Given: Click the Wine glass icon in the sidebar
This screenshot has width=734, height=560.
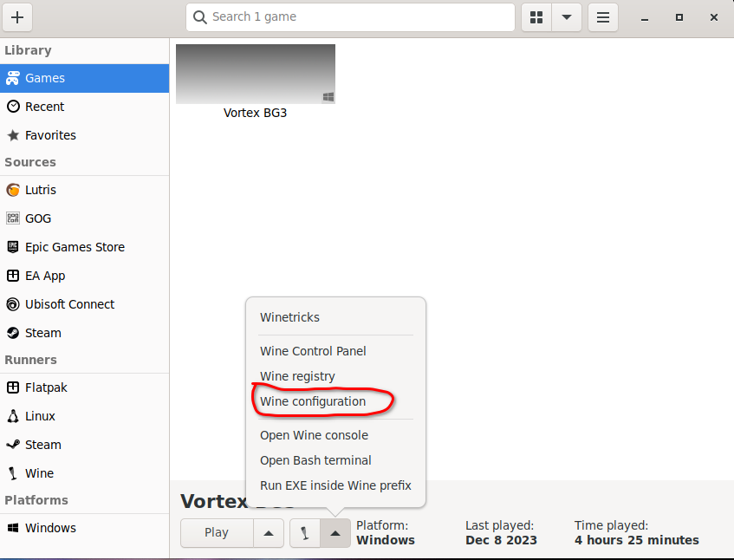Looking at the screenshot, I should [x=13, y=473].
